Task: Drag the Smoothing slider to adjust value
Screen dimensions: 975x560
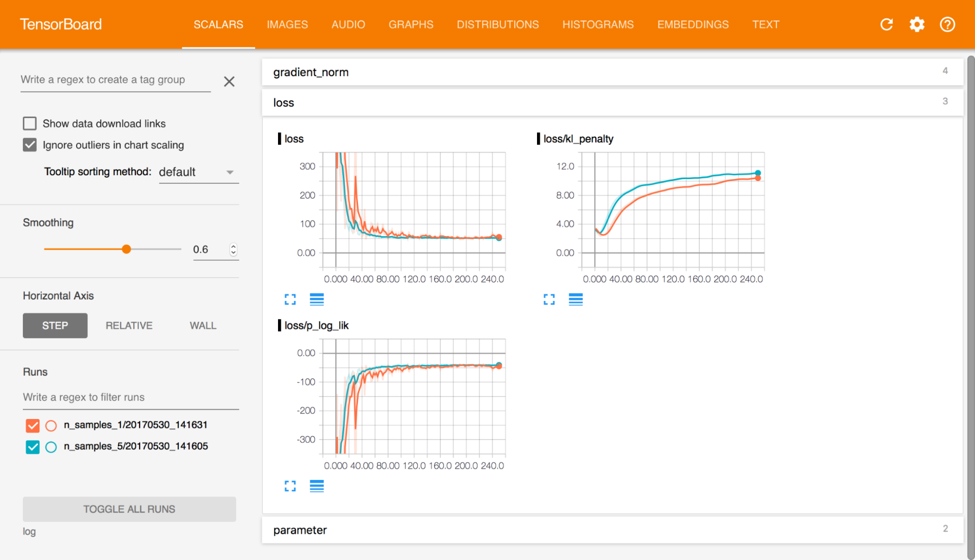Action: click(126, 248)
